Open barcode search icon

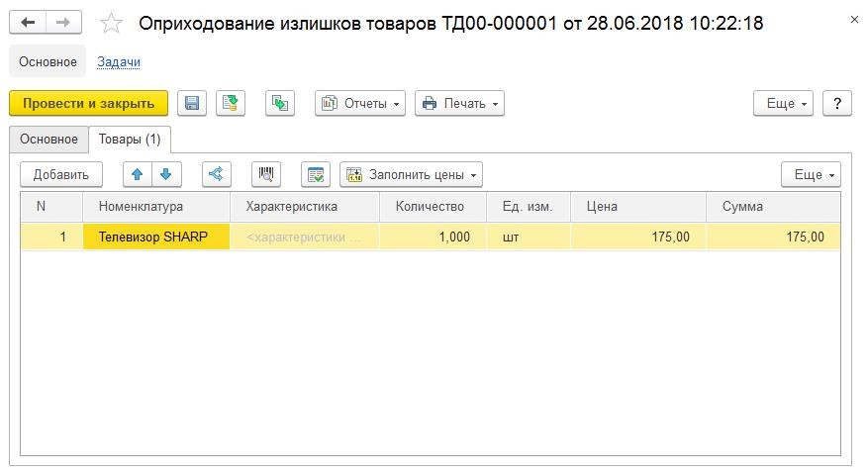click(266, 174)
